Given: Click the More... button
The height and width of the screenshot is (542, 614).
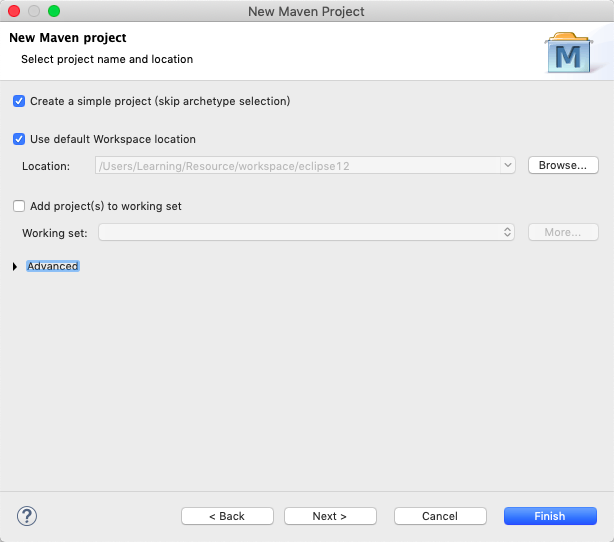Looking at the screenshot, I should [563, 232].
